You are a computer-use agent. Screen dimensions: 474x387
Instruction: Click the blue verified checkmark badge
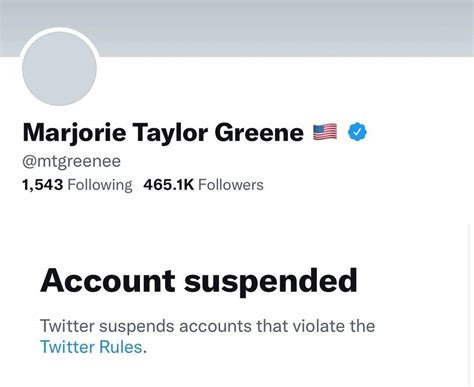tap(357, 132)
